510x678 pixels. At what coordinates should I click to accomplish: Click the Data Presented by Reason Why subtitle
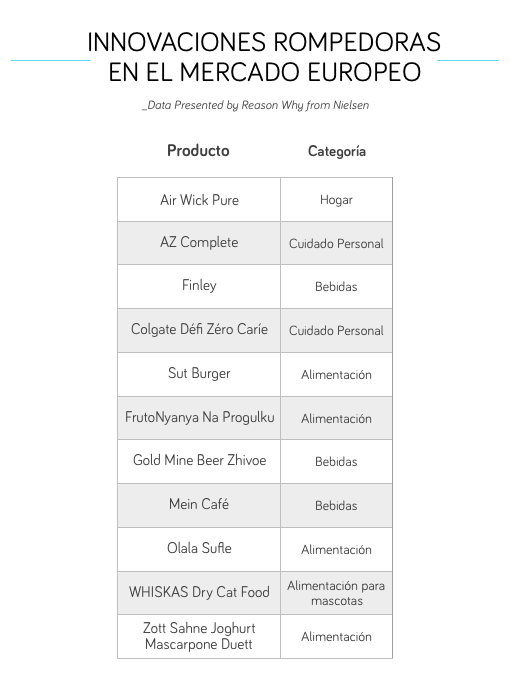coord(256,105)
